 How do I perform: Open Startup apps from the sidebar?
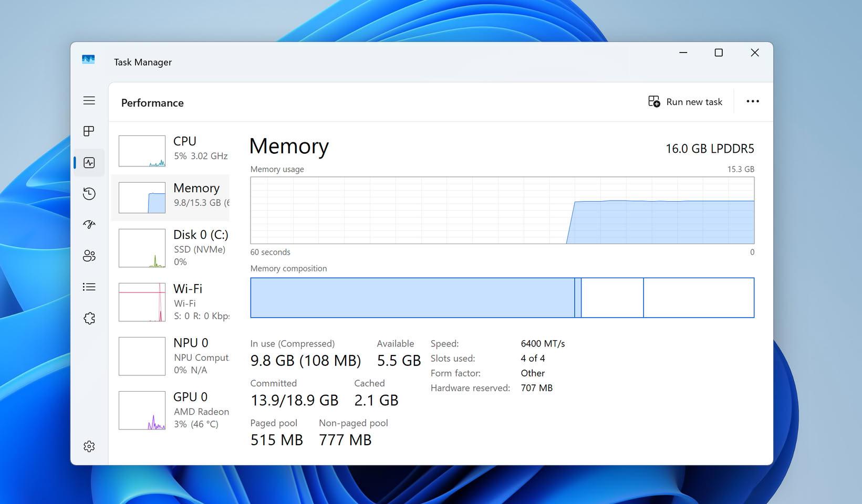[89, 225]
